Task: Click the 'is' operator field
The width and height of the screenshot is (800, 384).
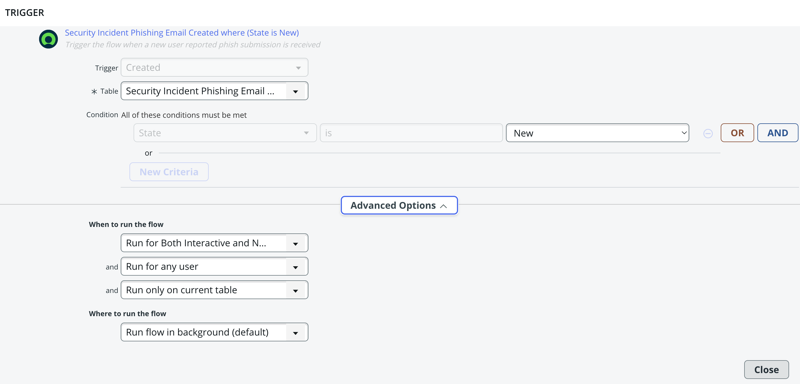Action: pos(411,133)
